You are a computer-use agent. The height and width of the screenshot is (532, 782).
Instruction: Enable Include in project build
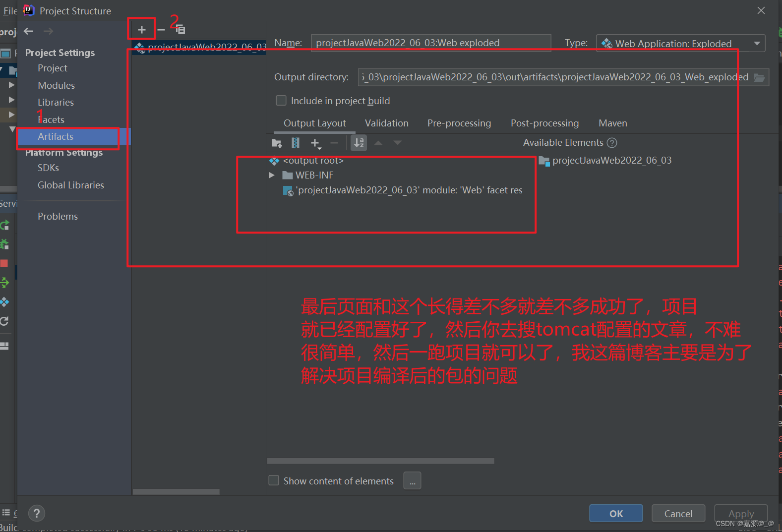[281, 101]
